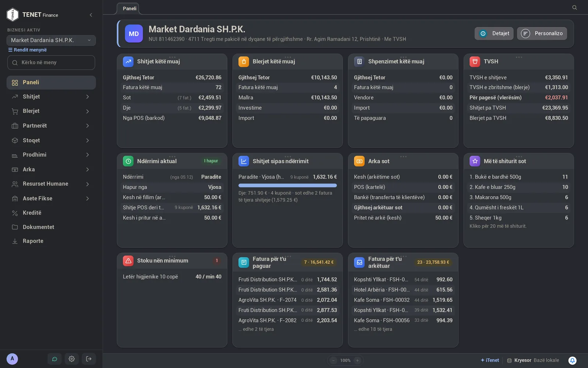Click '... edhe 2 të tjera' link

point(256,329)
